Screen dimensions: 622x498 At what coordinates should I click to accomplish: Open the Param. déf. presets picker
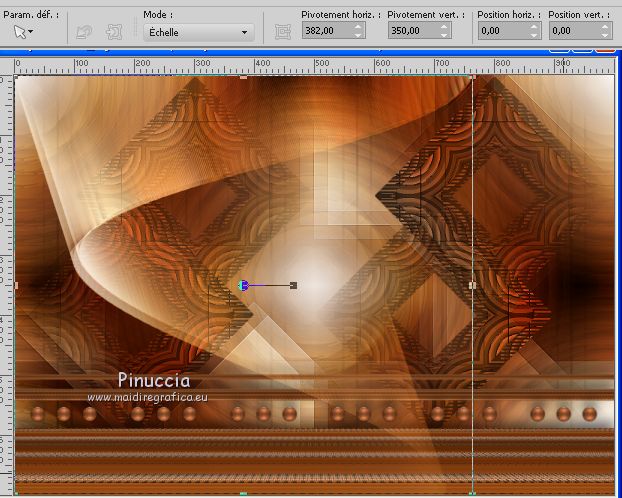23,32
